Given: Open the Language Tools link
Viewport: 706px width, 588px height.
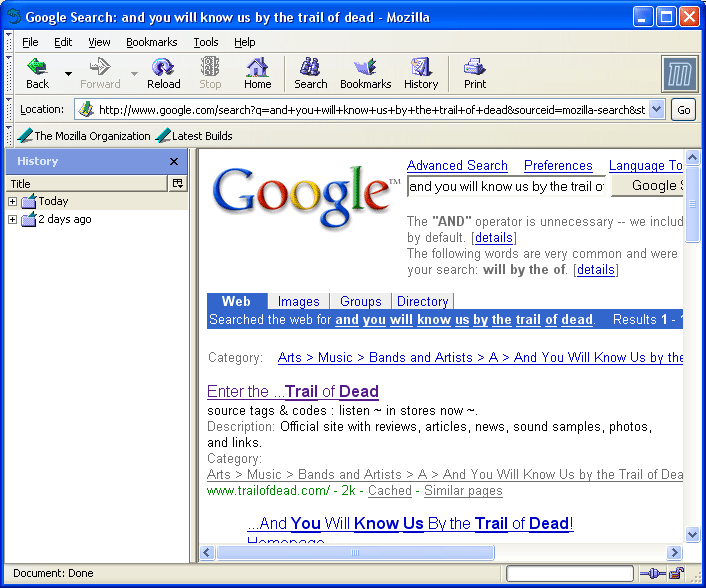Looking at the screenshot, I should 646,165.
